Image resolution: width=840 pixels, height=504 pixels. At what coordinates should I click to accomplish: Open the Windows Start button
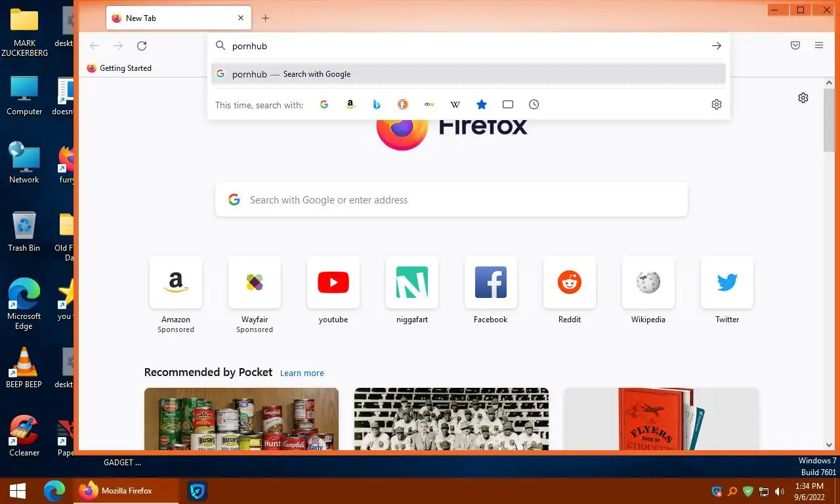[x=18, y=490]
